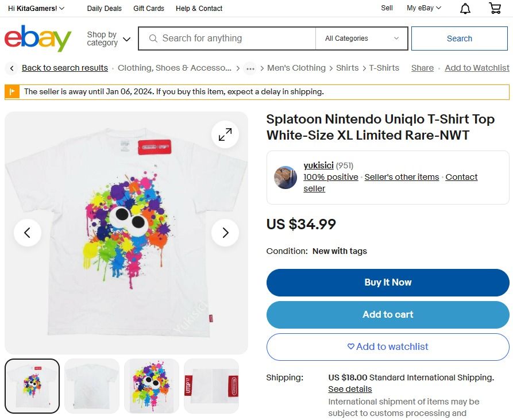
Task: Open the notifications bell
Action: click(465, 8)
